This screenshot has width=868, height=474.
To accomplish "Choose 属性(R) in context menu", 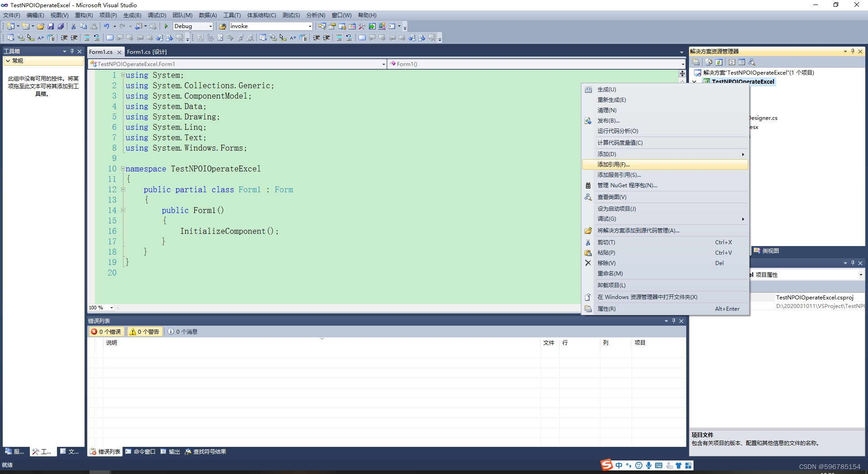I will click(665, 309).
